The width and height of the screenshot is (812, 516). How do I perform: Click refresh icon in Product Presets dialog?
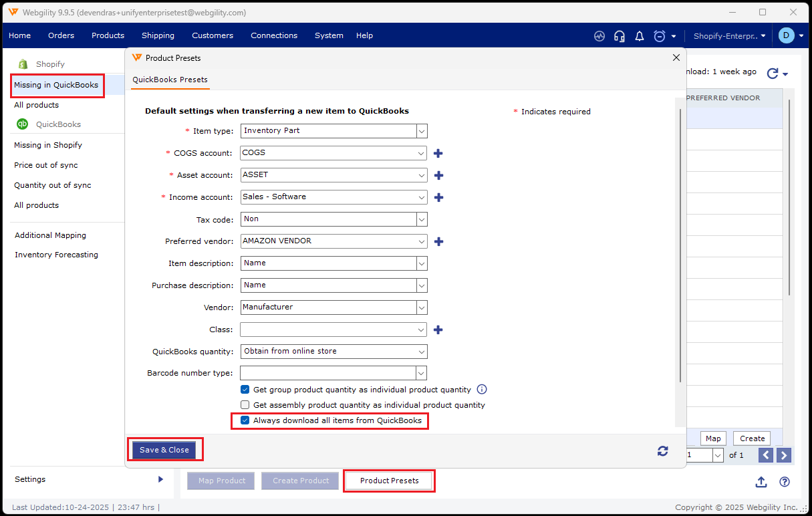[x=662, y=451]
